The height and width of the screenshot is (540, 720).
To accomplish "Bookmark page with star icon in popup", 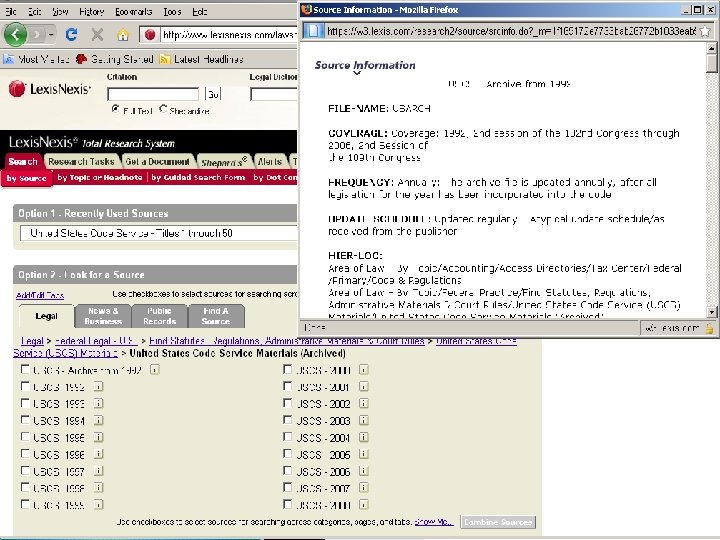I will tap(706, 31).
